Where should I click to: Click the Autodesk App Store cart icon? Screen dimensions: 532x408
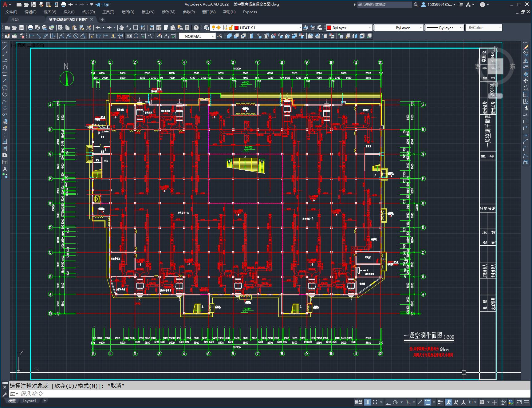tap(461, 5)
